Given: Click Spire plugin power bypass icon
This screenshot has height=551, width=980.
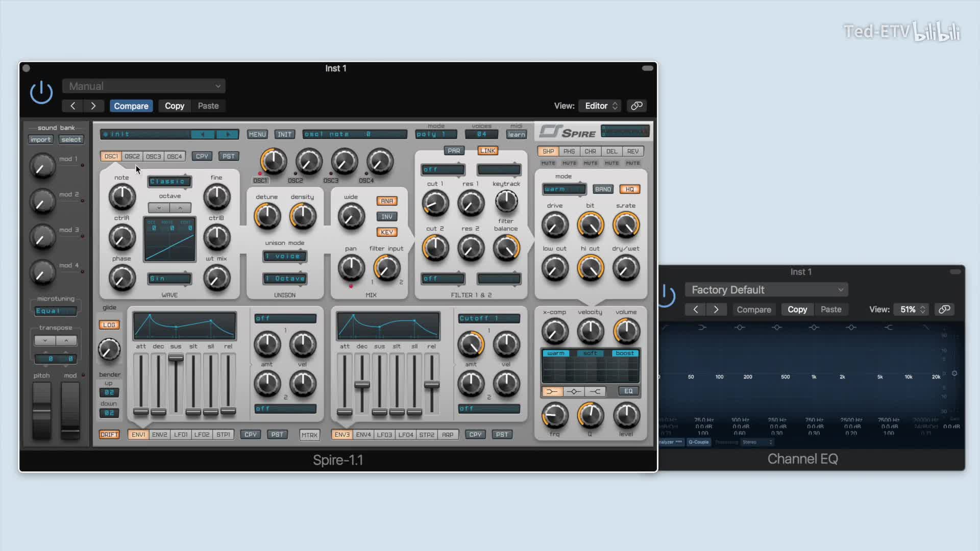Looking at the screenshot, I should (x=41, y=93).
